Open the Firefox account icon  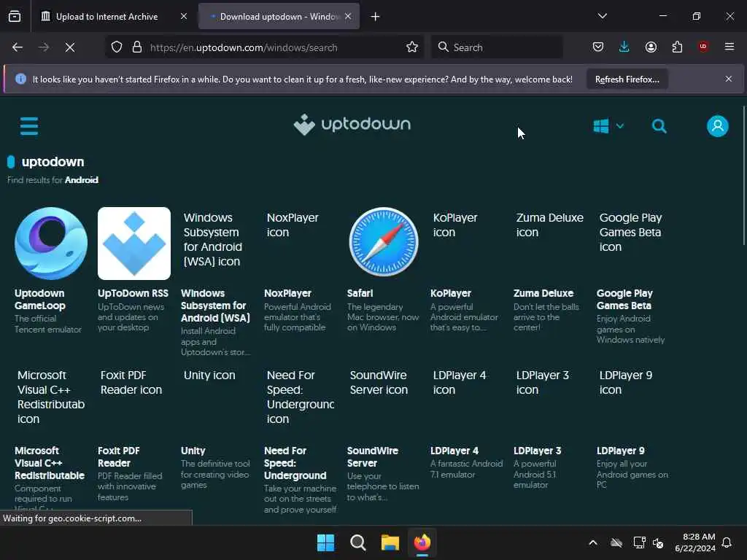[651, 47]
